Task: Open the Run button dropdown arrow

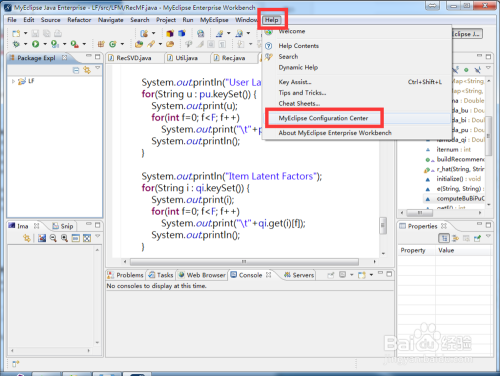Action: click(x=45, y=44)
